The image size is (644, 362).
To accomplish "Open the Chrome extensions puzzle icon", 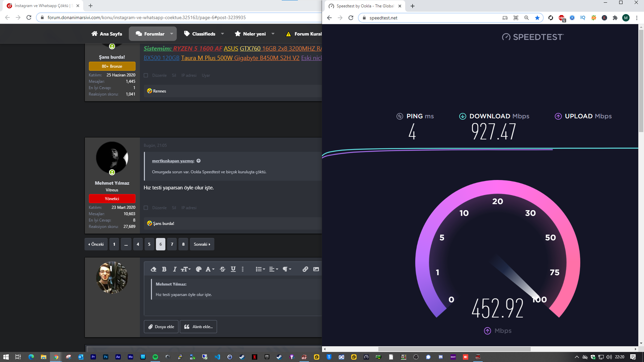I will [615, 18].
